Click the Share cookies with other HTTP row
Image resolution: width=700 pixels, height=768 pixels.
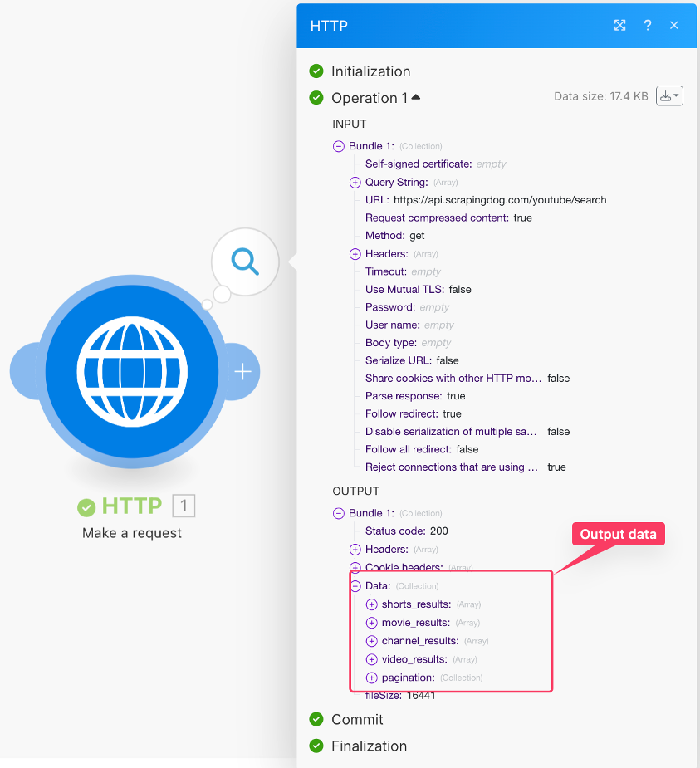pyautogui.click(x=467, y=378)
